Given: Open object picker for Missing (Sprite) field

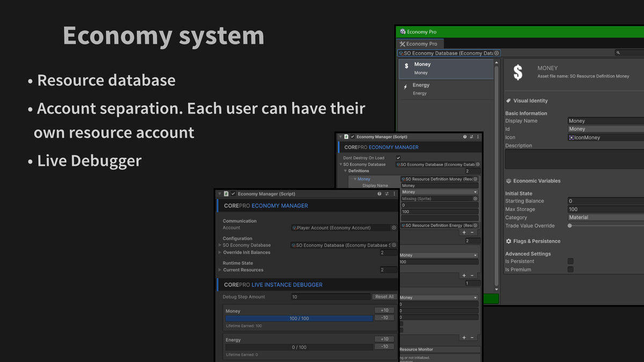Looking at the screenshot, I should (475, 198).
